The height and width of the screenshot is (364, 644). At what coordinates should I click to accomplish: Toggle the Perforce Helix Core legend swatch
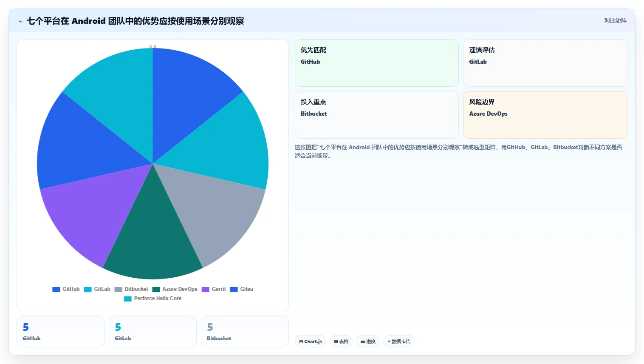127,299
